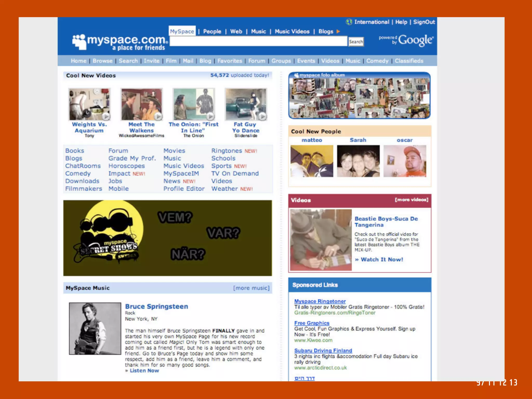Image resolution: width=532 pixels, height=399 pixels.
Task: Play the Fat Guy Yo Dance video
Action: [262, 116]
